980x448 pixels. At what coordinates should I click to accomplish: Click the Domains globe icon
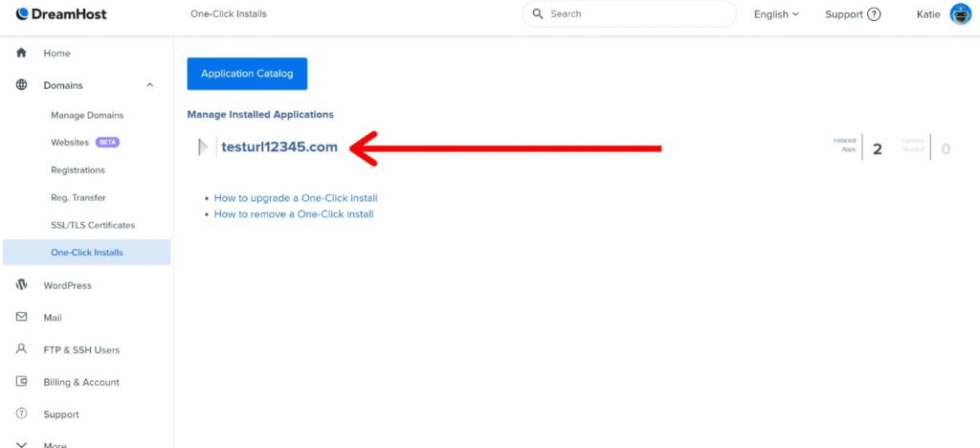coord(21,85)
